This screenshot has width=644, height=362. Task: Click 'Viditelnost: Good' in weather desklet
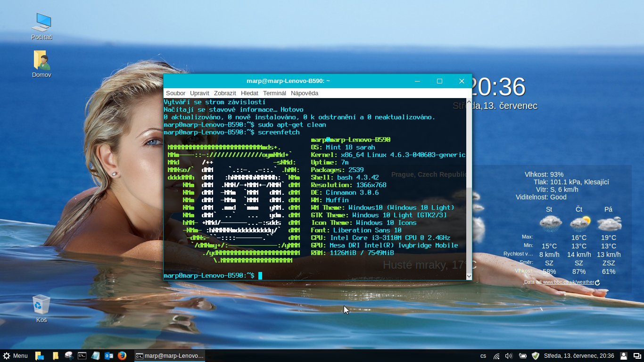coord(541,197)
